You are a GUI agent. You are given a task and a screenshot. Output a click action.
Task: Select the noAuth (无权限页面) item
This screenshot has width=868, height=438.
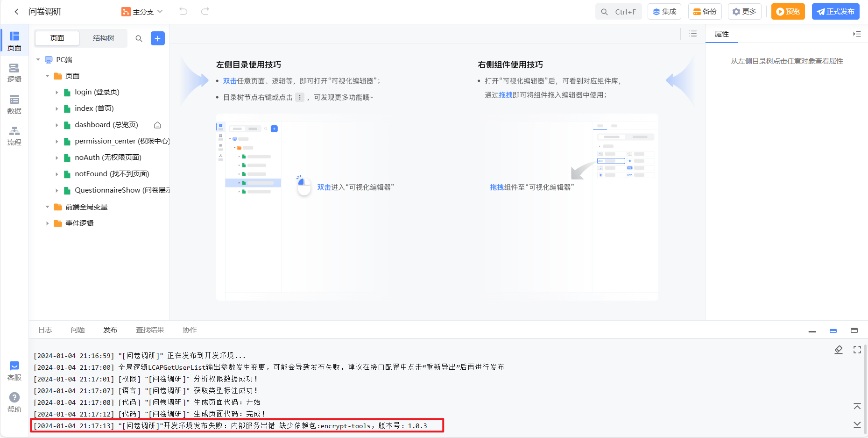(108, 158)
